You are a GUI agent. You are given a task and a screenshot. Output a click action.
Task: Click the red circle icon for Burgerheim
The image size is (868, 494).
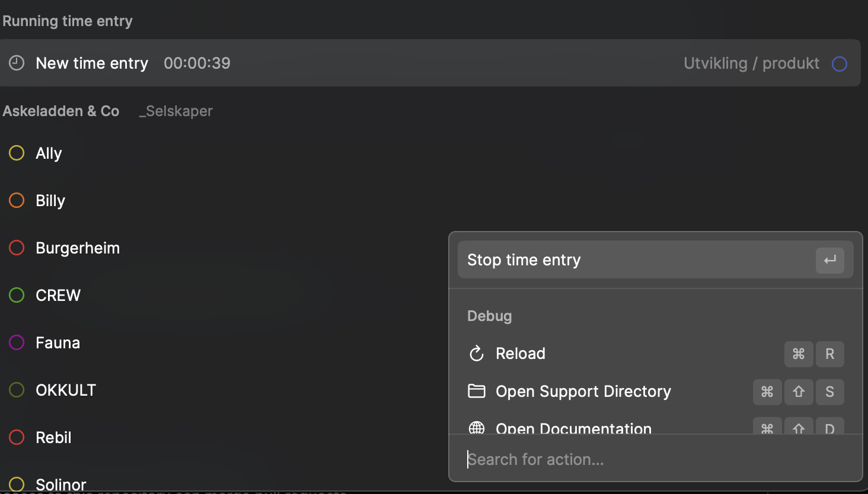(17, 248)
